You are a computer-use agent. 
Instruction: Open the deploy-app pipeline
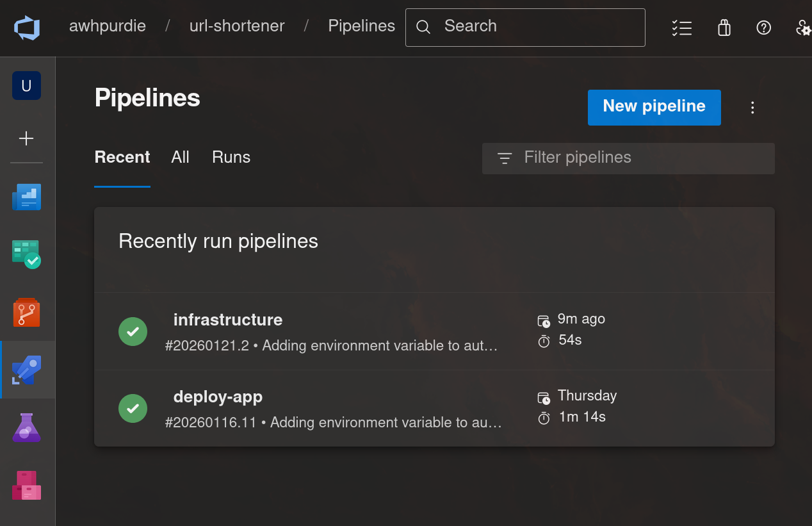tap(218, 397)
